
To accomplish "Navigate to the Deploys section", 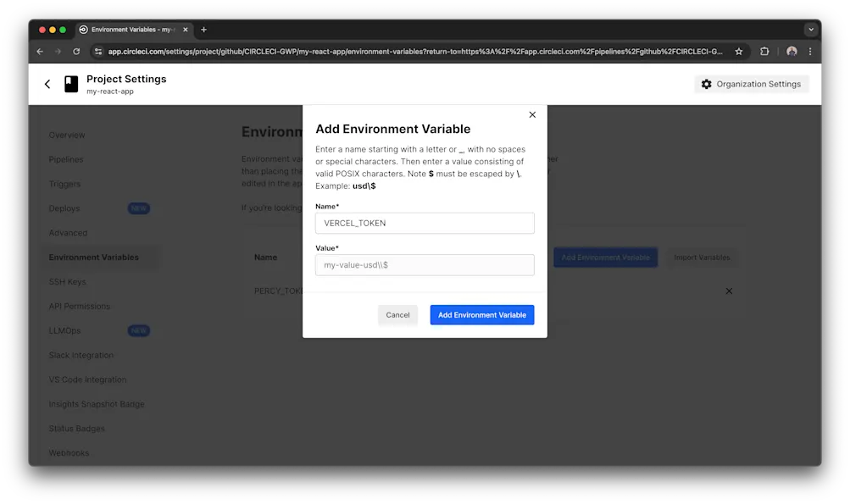I will (63, 208).
